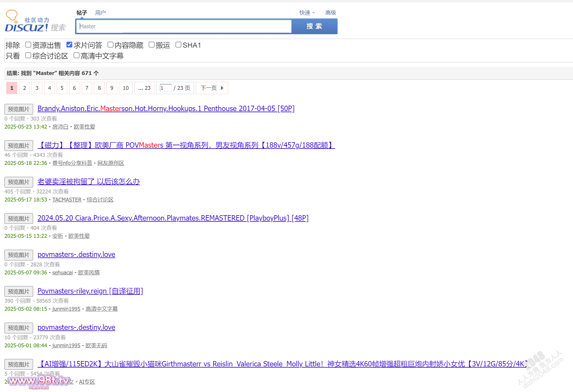Screen dimensions: 573x392
Task: Switch to the 帖子 tab
Action: [x=81, y=13]
